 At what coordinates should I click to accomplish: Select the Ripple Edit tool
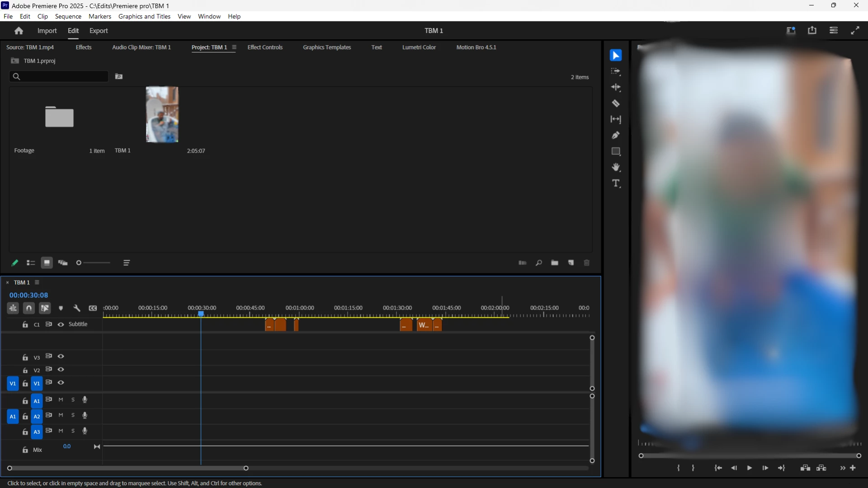[616, 87]
